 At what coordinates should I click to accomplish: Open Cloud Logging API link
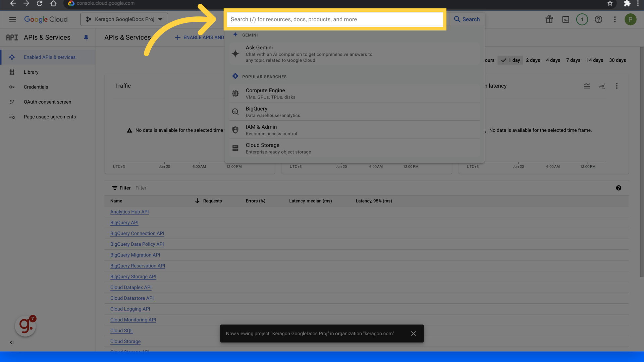130,309
